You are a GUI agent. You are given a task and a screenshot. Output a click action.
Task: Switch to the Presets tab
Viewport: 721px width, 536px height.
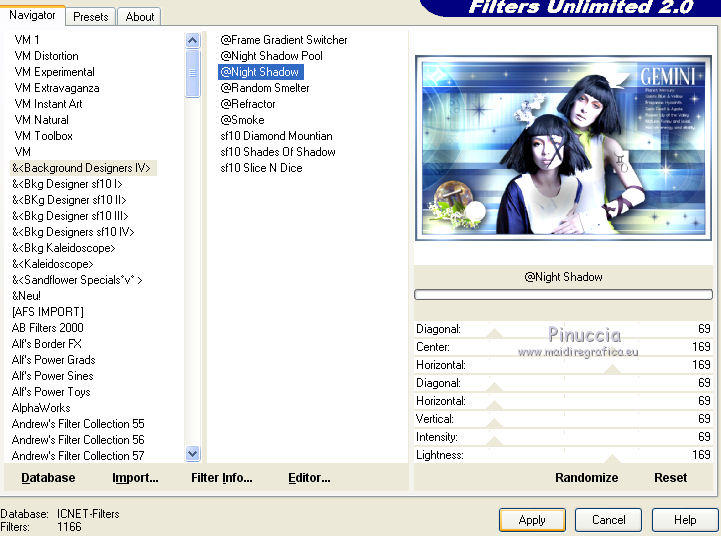(91, 17)
